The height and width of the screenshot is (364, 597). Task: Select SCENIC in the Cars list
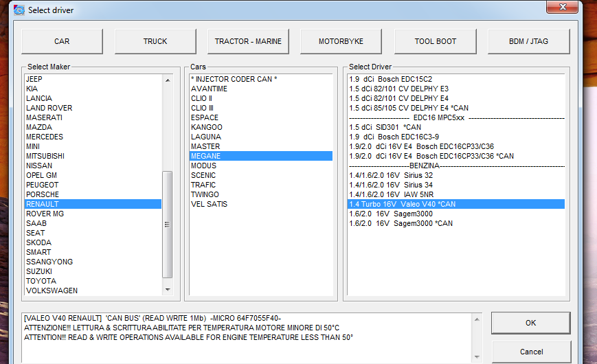click(203, 175)
